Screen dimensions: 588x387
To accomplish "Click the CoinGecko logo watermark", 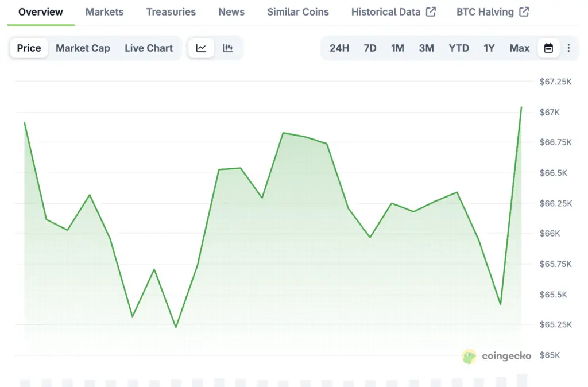I will pos(497,357).
